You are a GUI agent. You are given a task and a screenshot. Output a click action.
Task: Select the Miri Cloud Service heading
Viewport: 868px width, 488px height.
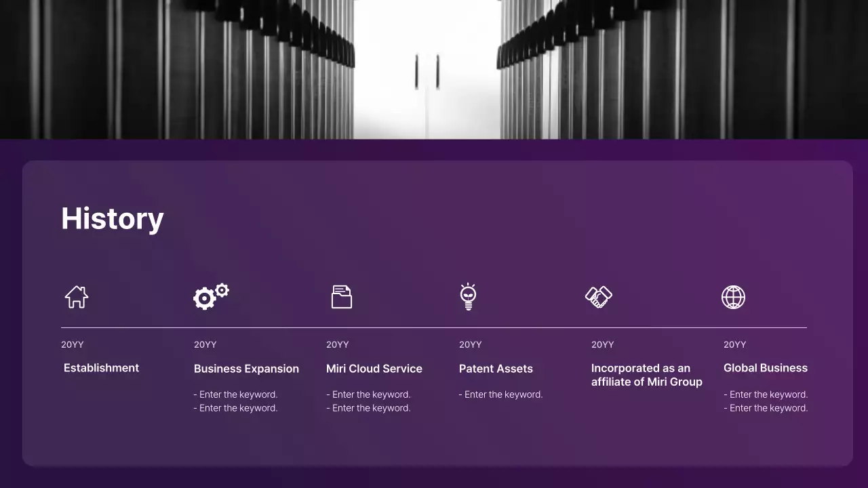[x=374, y=369]
